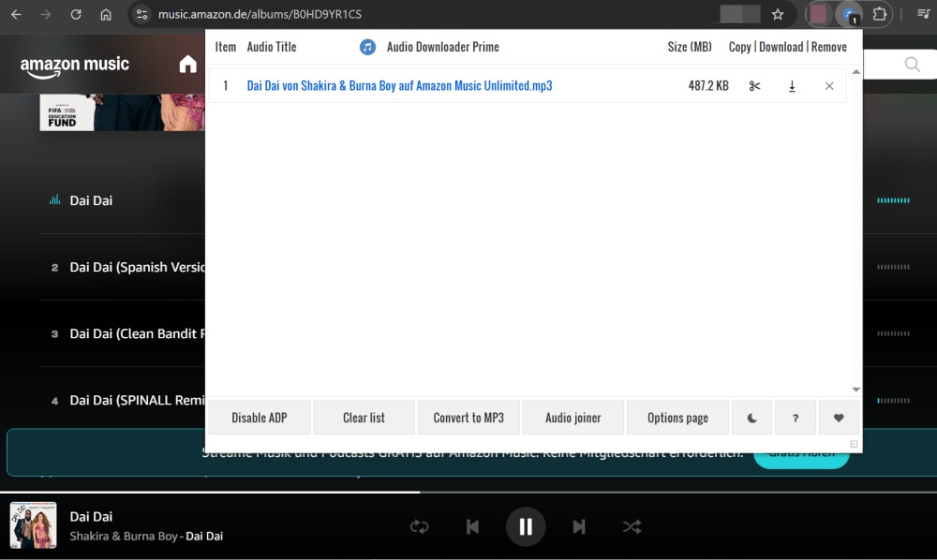Click popularity bar of first Dai Dai track
This screenshot has width=937, height=560.
coord(893,200)
